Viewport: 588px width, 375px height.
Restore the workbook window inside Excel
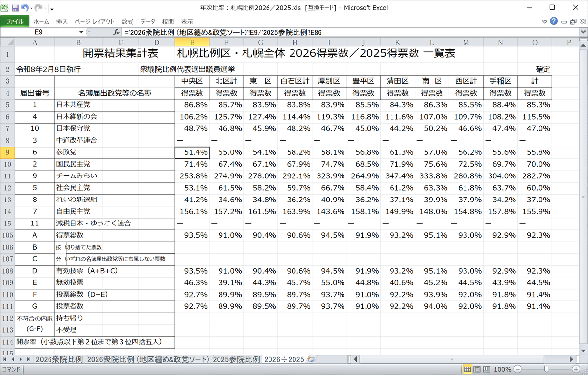(x=573, y=22)
